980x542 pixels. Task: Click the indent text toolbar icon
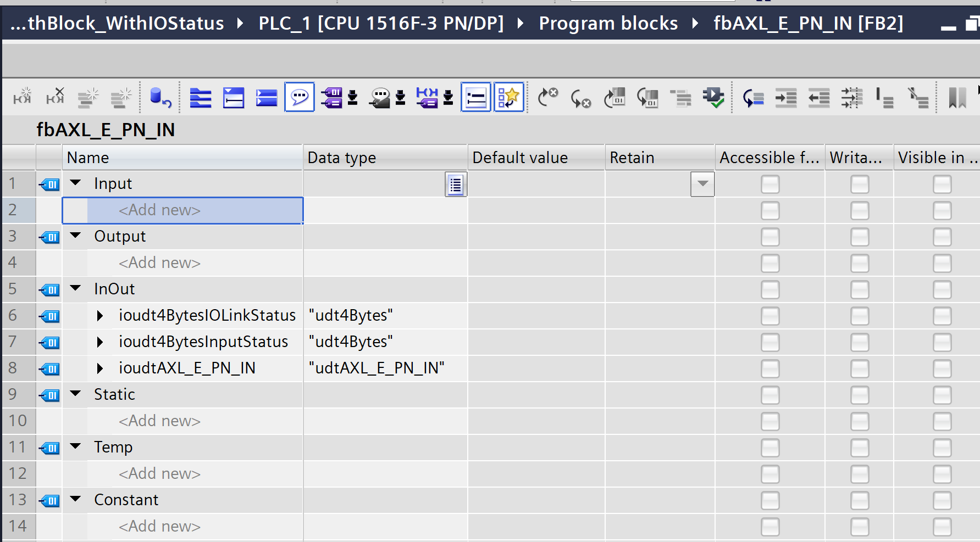[786, 98]
